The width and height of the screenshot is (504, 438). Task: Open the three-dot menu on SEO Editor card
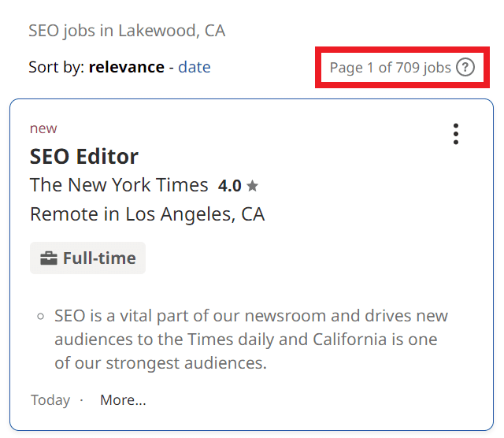(x=455, y=134)
